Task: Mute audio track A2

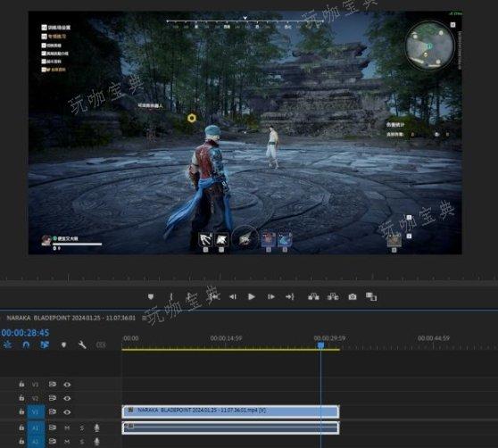Action: (67, 442)
